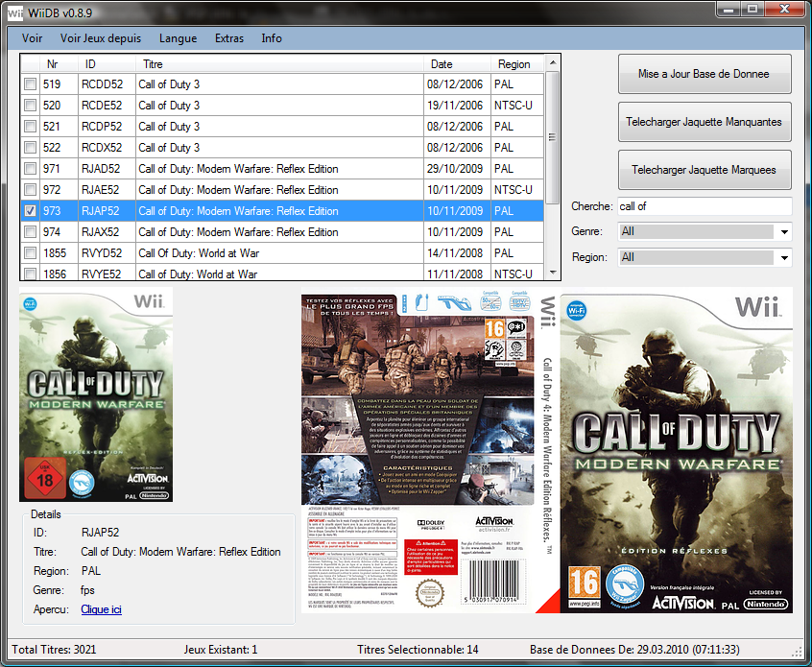Image resolution: width=812 pixels, height=667 pixels.
Task: Sort list by the Region column header
Action: pos(516,64)
